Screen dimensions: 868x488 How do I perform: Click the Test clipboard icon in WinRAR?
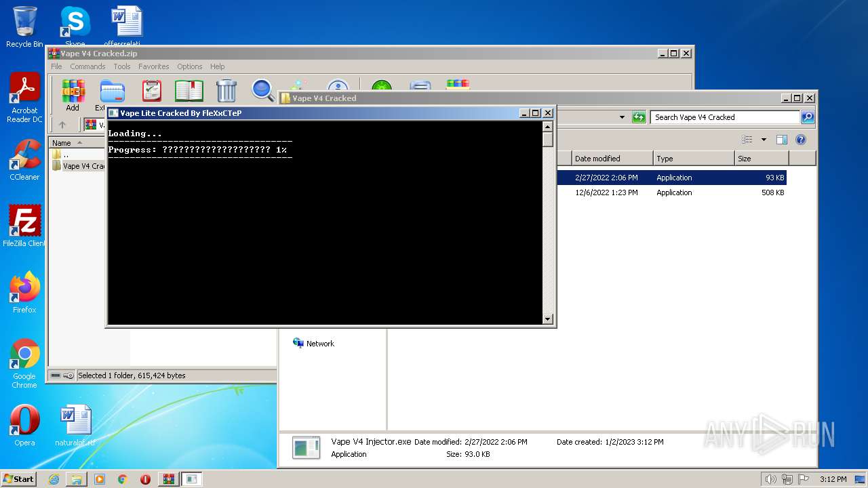tap(152, 91)
